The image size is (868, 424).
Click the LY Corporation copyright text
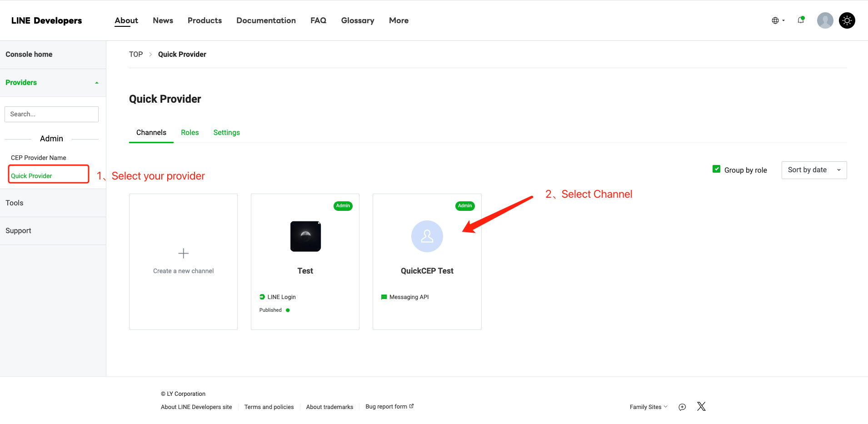pos(183,394)
